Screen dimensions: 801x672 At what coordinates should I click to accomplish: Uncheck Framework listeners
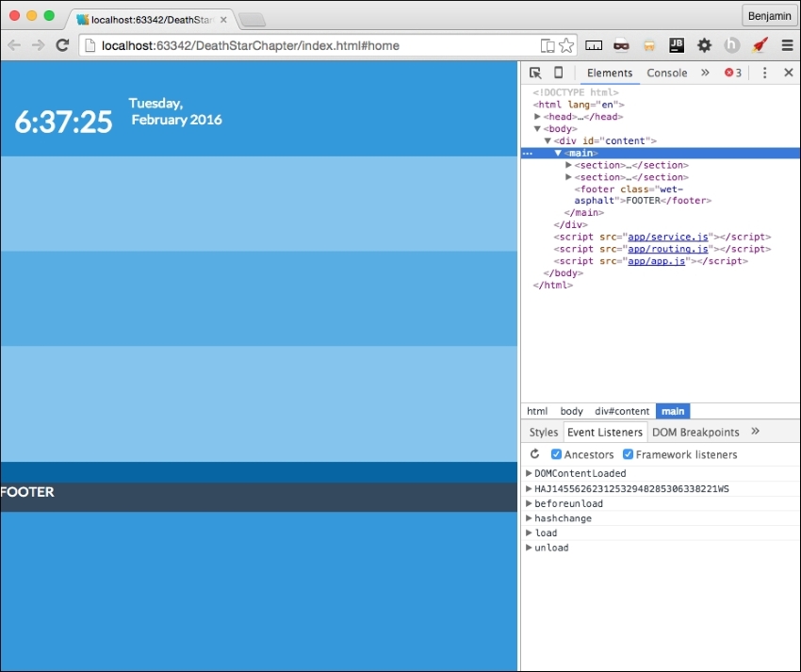click(627, 454)
